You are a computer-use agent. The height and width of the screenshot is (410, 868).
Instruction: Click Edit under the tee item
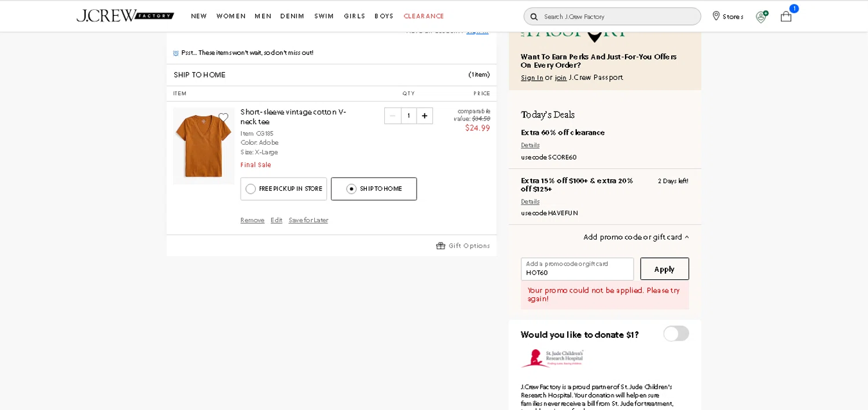click(277, 220)
